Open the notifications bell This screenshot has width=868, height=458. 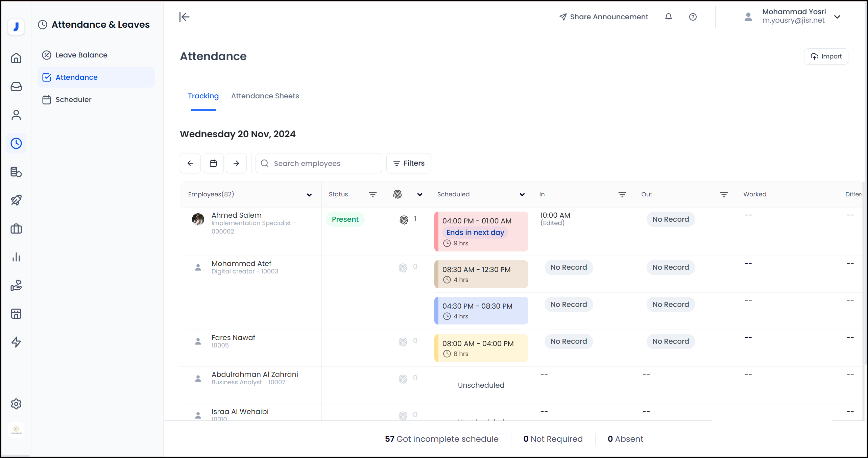pos(668,17)
